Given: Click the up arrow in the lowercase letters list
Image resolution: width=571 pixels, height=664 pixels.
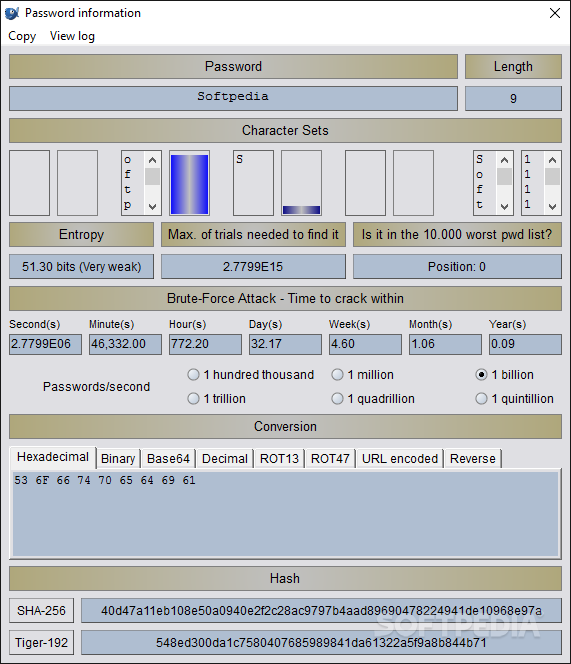Looking at the screenshot, I should point(152,160).
